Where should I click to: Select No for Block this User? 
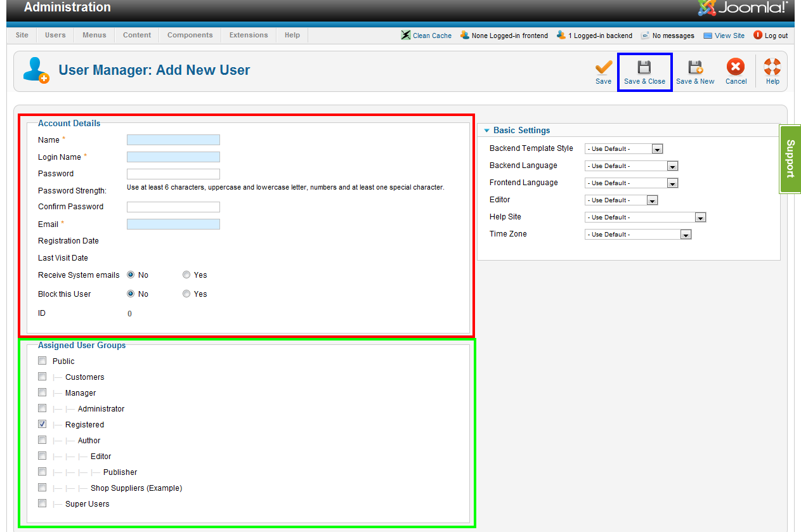click(x=131, y=294)
